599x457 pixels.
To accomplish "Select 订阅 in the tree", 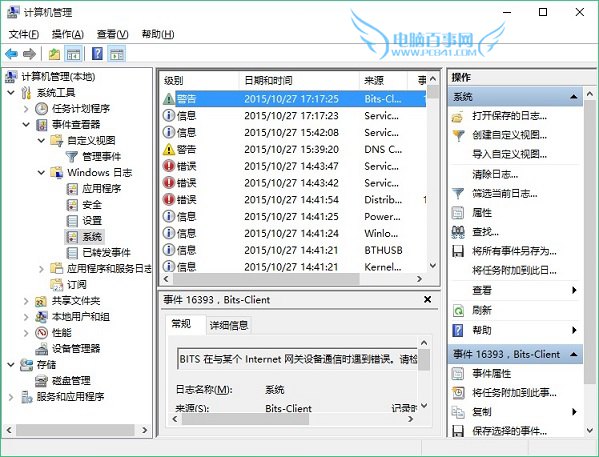I will (76, 285).
